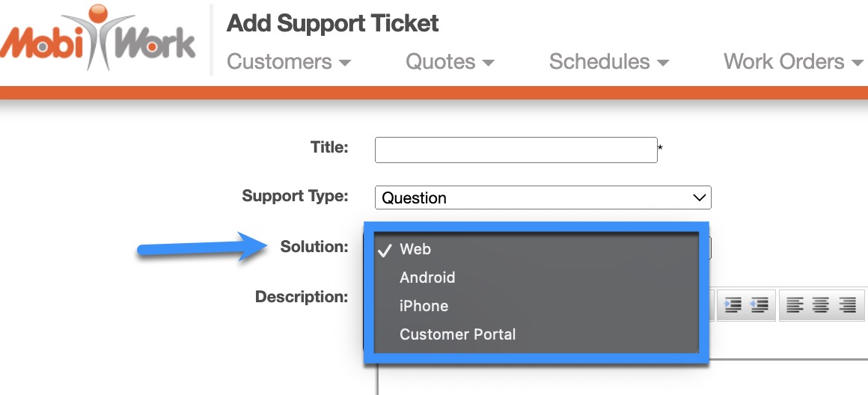Click the MobiWork logo
The image size is (868, 395).
tap(99, 39)
